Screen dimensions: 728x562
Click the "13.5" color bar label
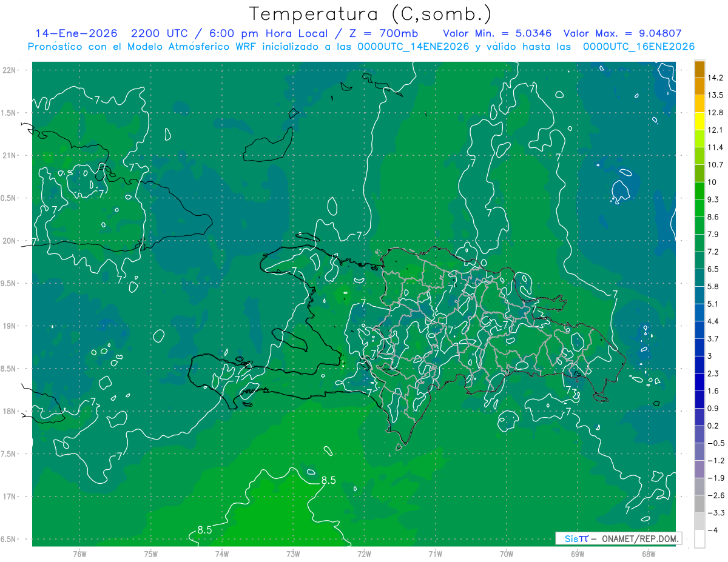715,95
